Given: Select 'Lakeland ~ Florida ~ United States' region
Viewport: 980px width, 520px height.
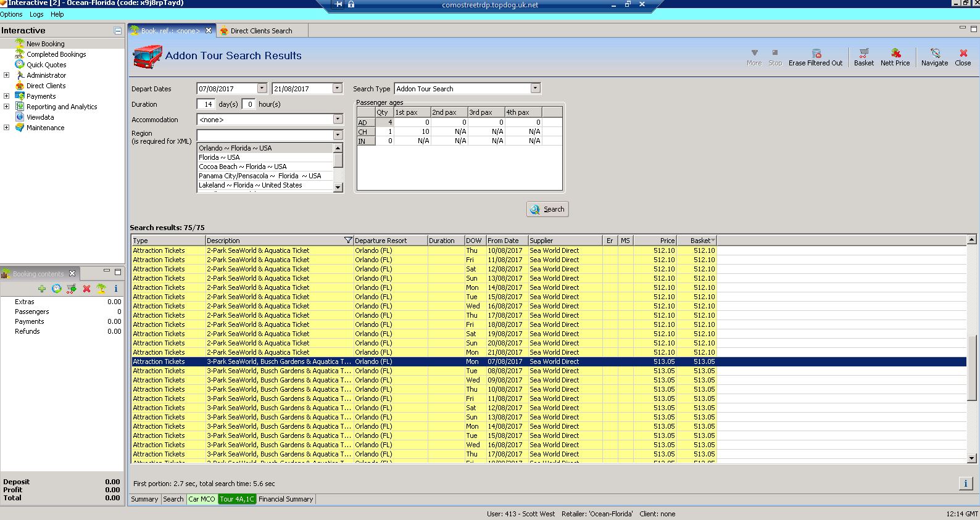Looking at the screenshot, I should click(265, 185).
